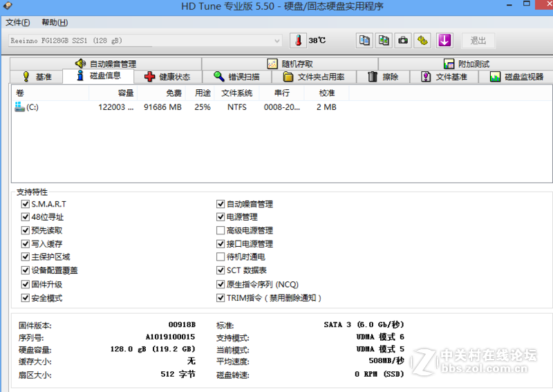553x392 pixels.
Task: Click the speaker icon on 自动噪音管理 tab
Action: click(x=80, y=64)
